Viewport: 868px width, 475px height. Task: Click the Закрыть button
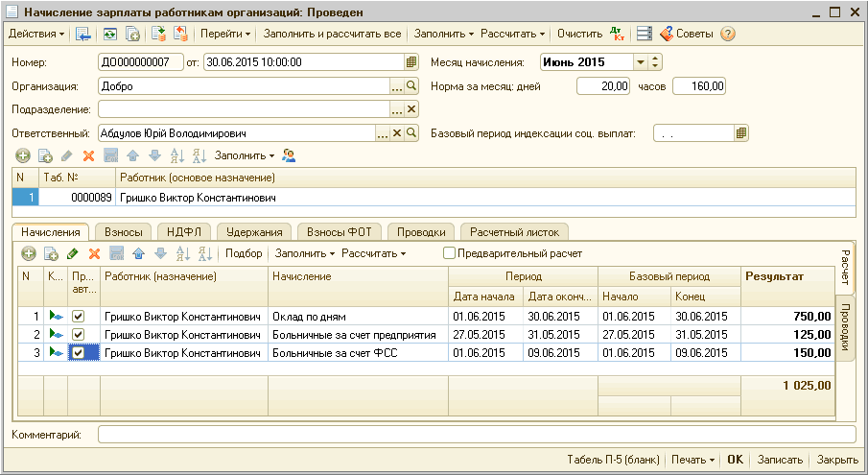(837, 460)
